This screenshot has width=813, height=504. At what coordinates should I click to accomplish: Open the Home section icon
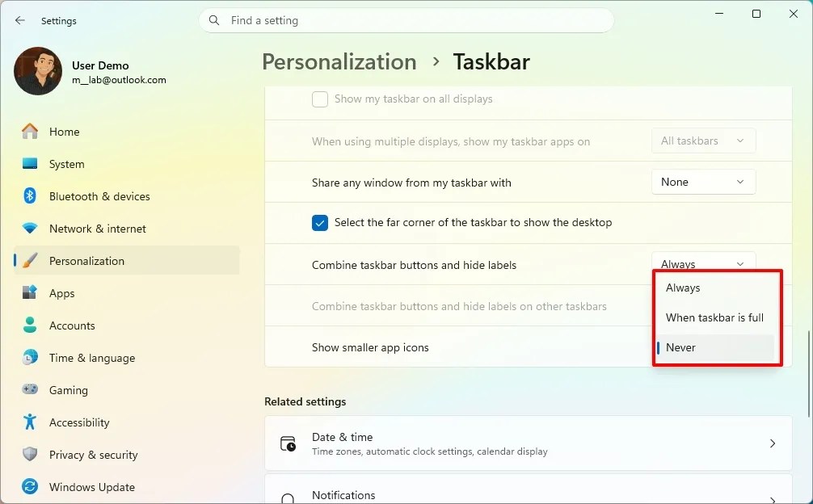(30, 132)
